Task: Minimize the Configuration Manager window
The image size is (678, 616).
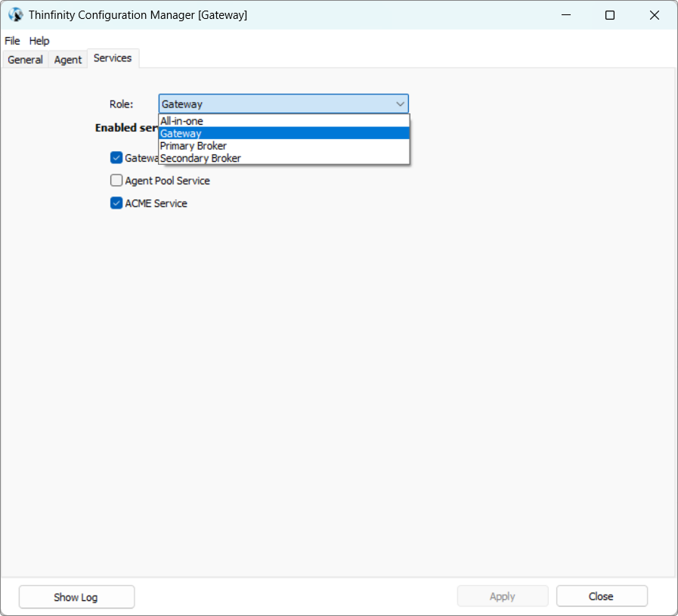Action: pos(565,15)
